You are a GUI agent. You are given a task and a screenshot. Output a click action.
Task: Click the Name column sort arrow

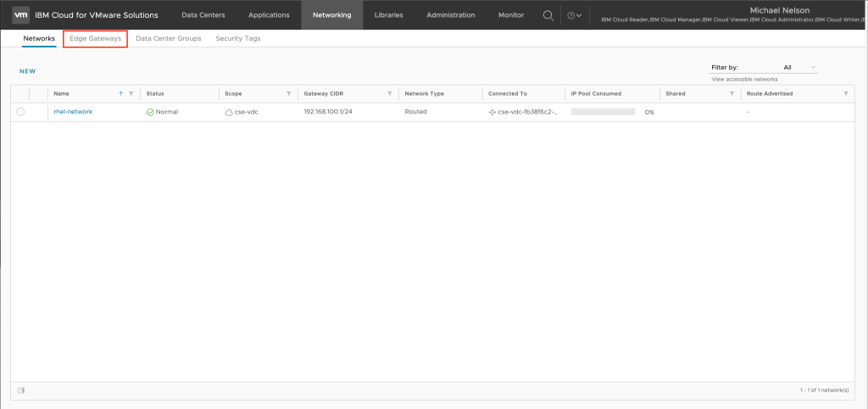(x=120, y=93)
